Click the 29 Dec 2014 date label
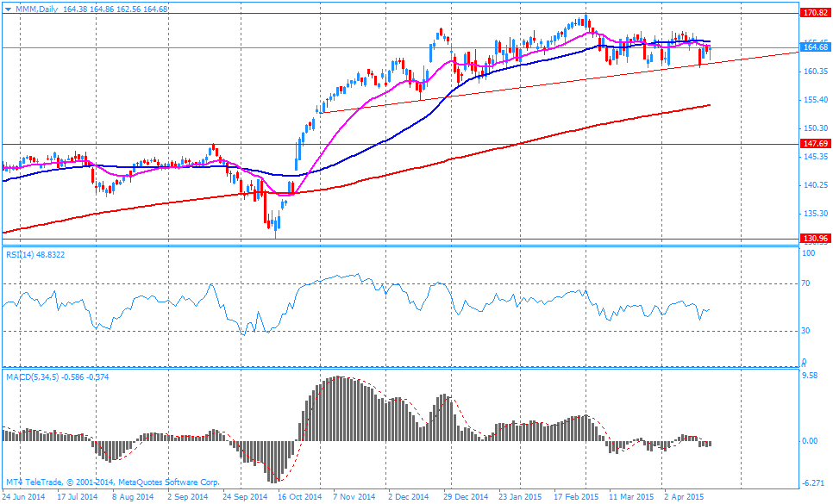 tap(466, 497)
